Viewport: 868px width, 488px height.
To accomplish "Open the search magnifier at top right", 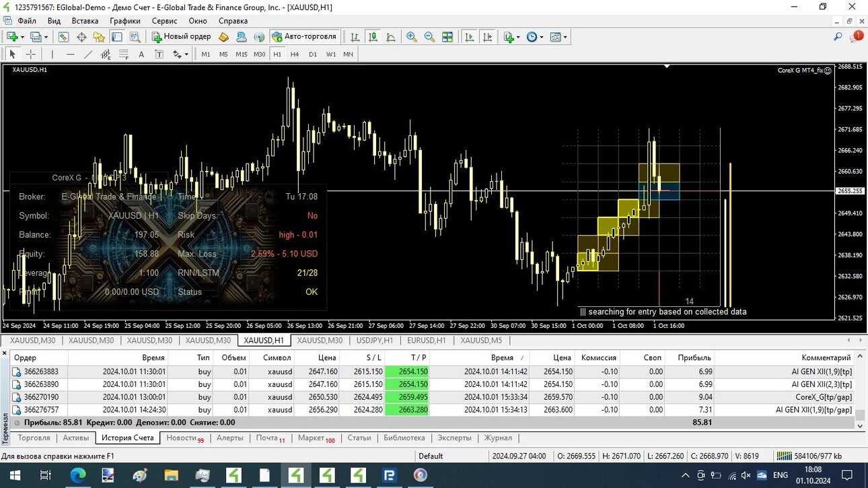I will tap(838, 37).
